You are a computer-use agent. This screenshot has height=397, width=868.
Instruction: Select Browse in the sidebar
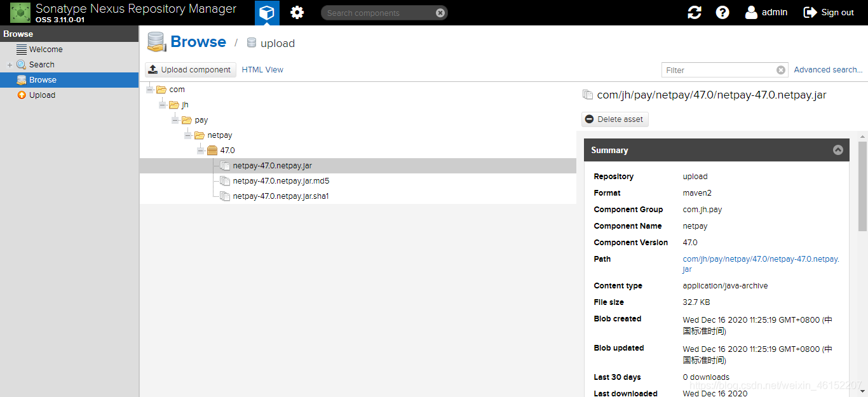click(x=69, y=79)
